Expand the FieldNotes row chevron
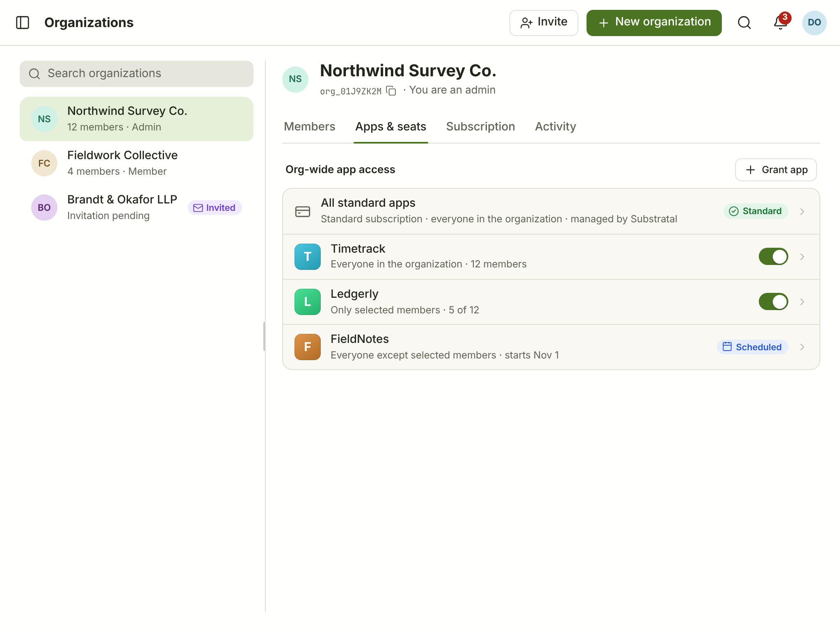Image resolution: width=840 pixels, height=630 pixels. coord(802,347)
